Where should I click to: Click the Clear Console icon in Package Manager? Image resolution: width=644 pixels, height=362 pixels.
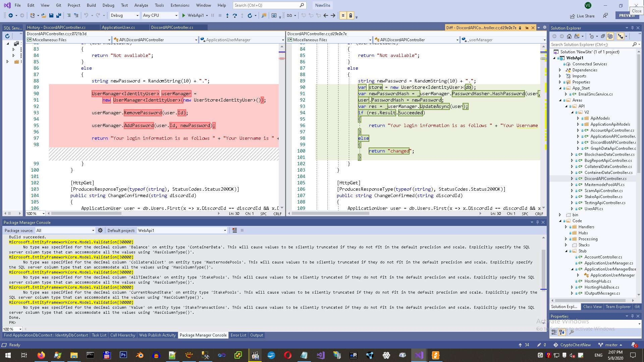[x=234, y=230]
